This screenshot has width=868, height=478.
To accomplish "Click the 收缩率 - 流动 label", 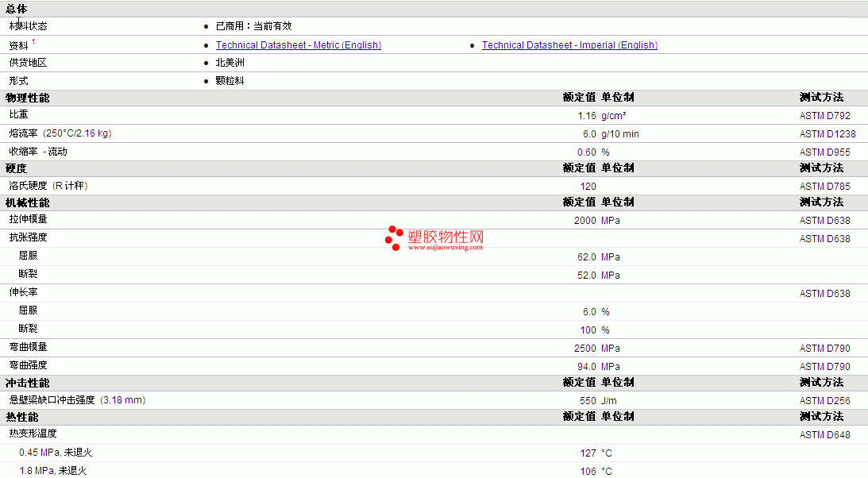I will [38, 152].
